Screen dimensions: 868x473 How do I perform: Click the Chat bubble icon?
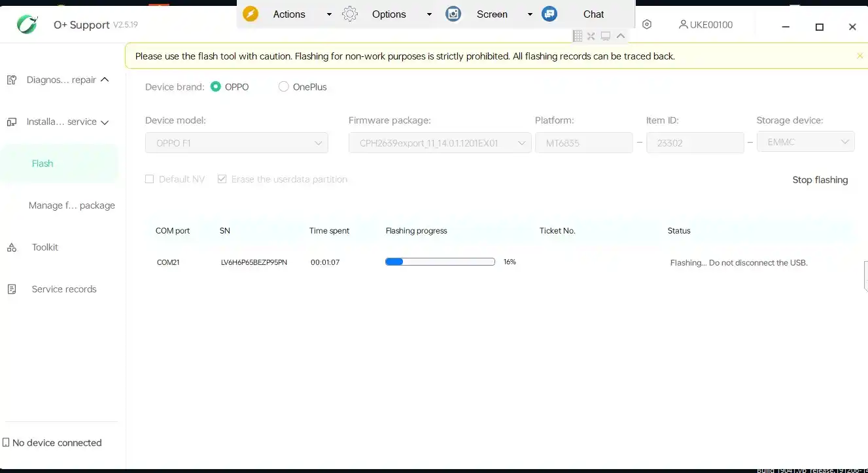click(x=549, y=14)
